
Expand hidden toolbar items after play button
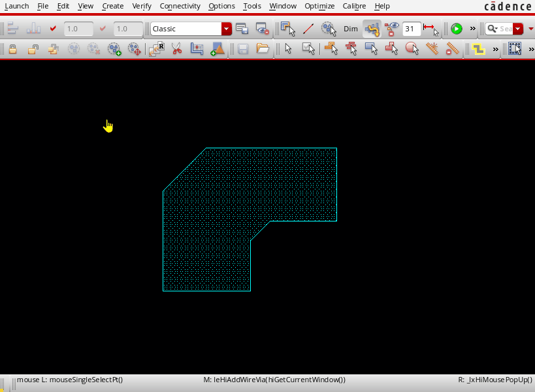[x=472, y=29]
